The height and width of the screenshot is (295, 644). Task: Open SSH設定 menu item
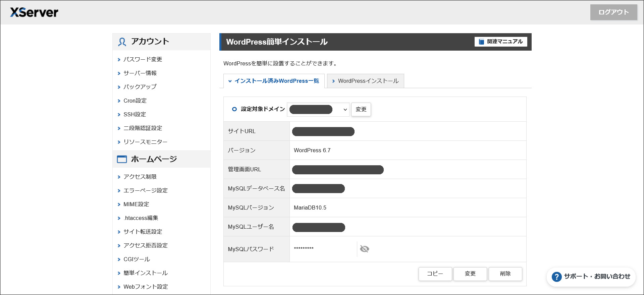pos(135,114)
